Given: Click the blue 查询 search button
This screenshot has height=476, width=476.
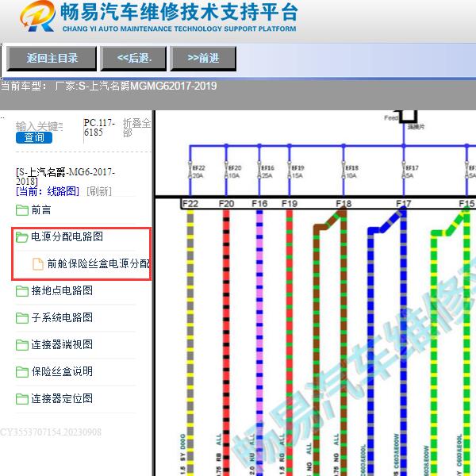Looking at the screenshot, I should point(34,138).
